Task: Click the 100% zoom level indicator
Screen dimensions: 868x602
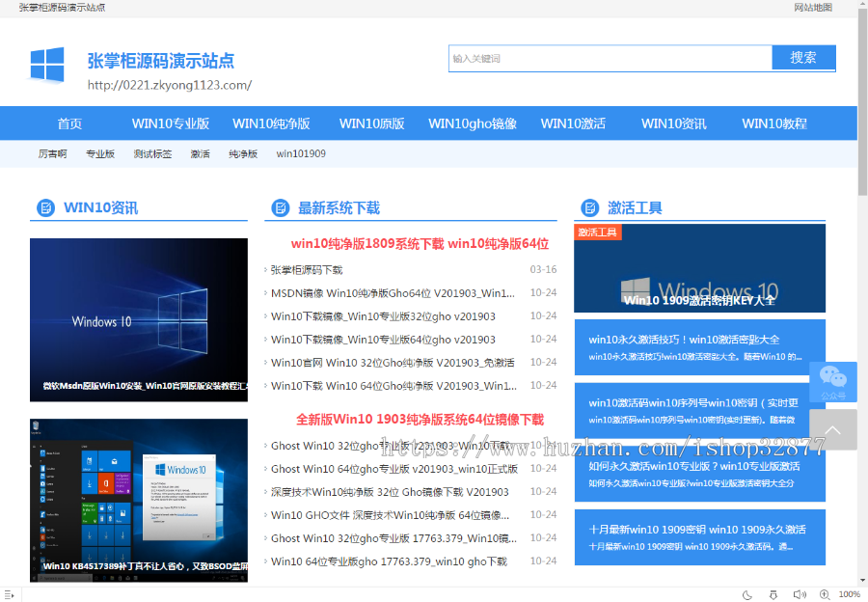Action: pos(849,594)
